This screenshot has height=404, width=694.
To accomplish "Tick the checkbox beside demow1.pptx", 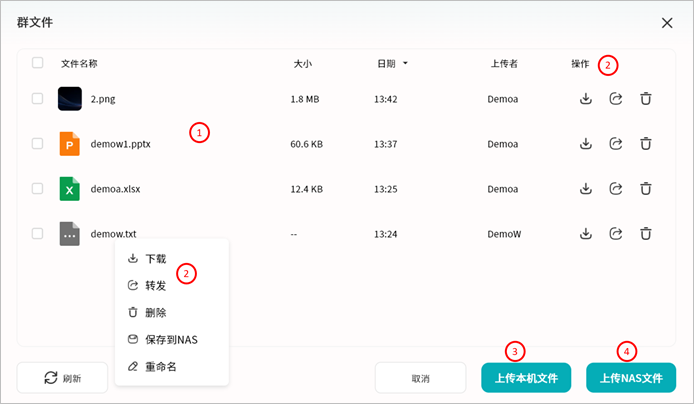I will (38, 144).
